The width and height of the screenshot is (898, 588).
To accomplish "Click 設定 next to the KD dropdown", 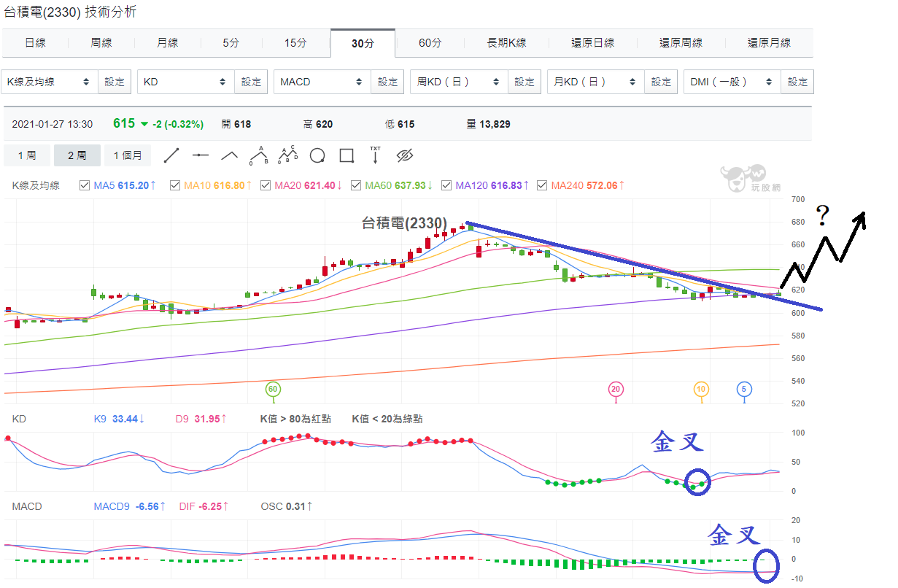I will (251, 82).
